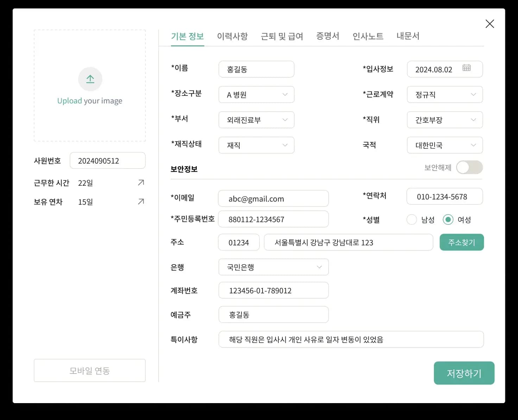518x420 pixels.
Task: Open the 부서 dropdown showing 외래진료부
Action: pyautogui.click(x=256, y=120)
